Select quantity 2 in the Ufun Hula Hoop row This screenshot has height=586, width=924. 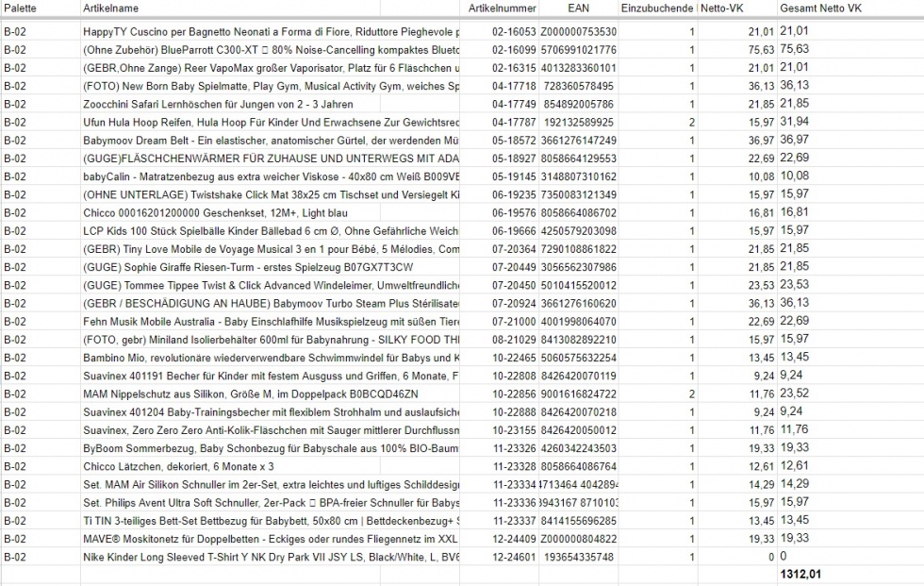(691, 123)
